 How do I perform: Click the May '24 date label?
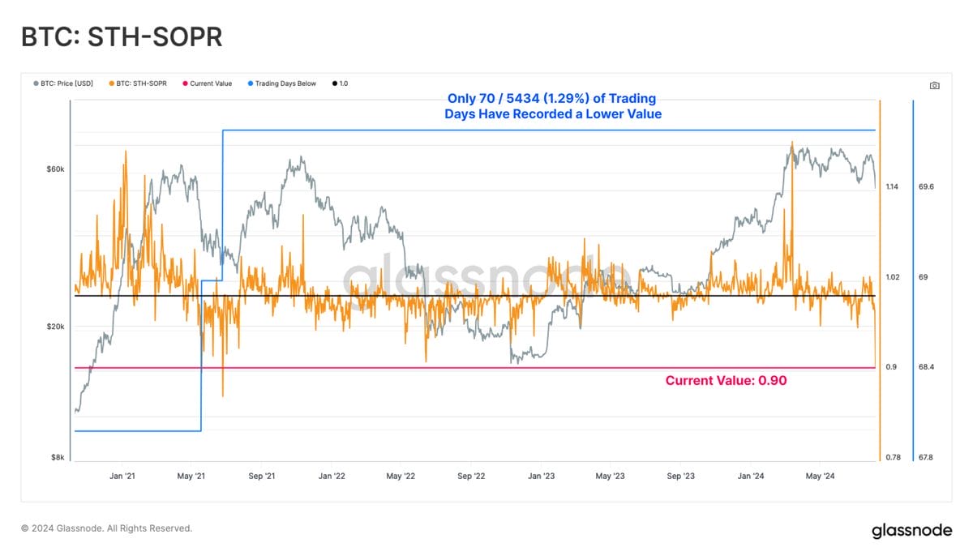click(x=819, y=476)
